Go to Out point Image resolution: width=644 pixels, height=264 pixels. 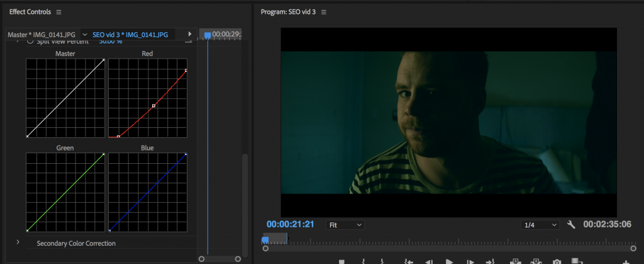[x=491, y=261]
